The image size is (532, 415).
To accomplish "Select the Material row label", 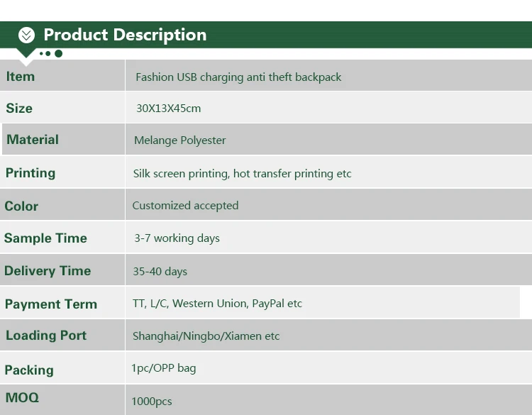I will pos(33,140).
